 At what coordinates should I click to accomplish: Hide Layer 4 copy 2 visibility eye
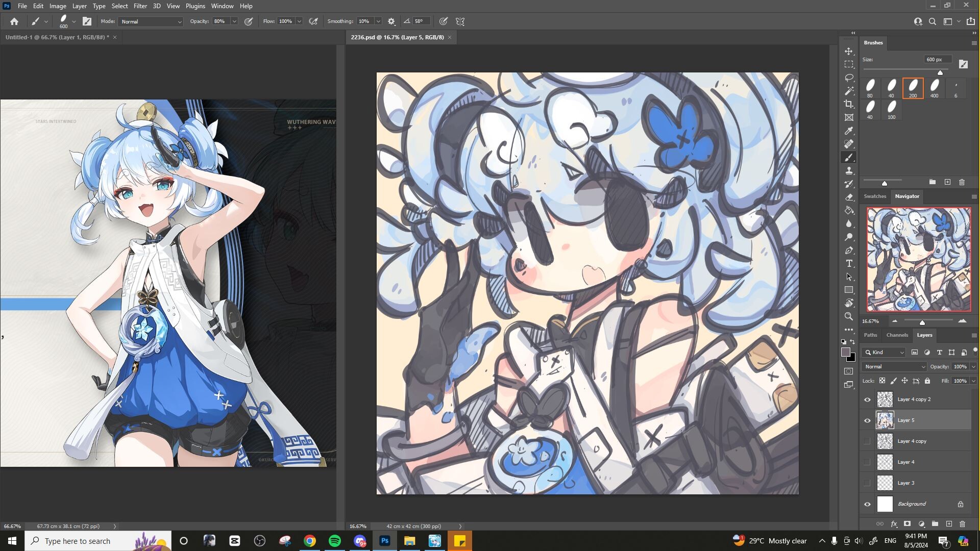point(867,399)
